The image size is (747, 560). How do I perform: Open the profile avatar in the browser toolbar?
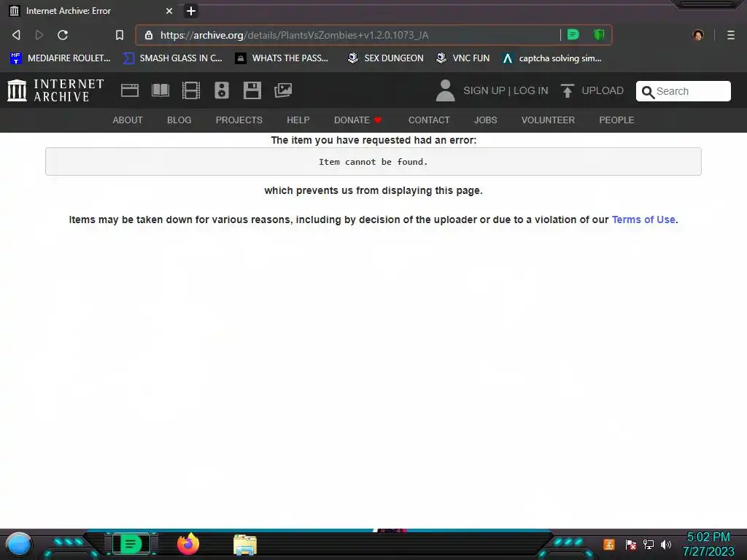(698, 35)
